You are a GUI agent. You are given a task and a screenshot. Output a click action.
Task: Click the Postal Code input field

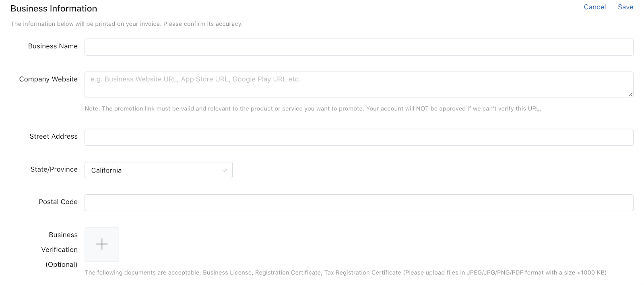359,203
